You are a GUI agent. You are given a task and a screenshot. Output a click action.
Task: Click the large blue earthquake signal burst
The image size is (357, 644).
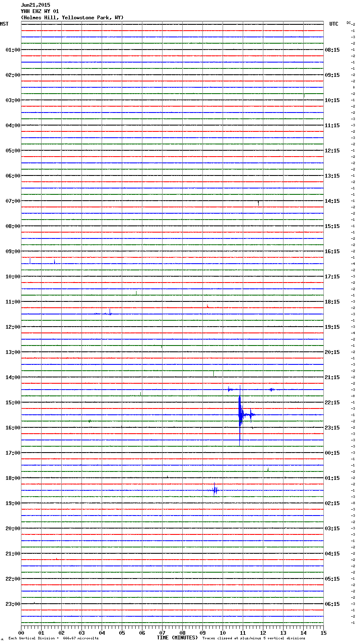pyautogui.click(x=240, y=414)
